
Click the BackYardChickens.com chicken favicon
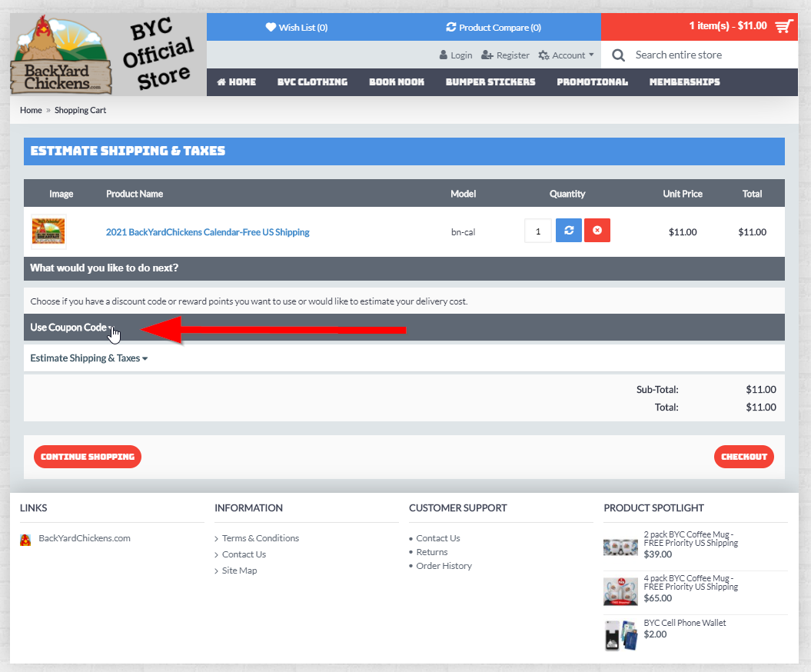[x=25, y=540]
